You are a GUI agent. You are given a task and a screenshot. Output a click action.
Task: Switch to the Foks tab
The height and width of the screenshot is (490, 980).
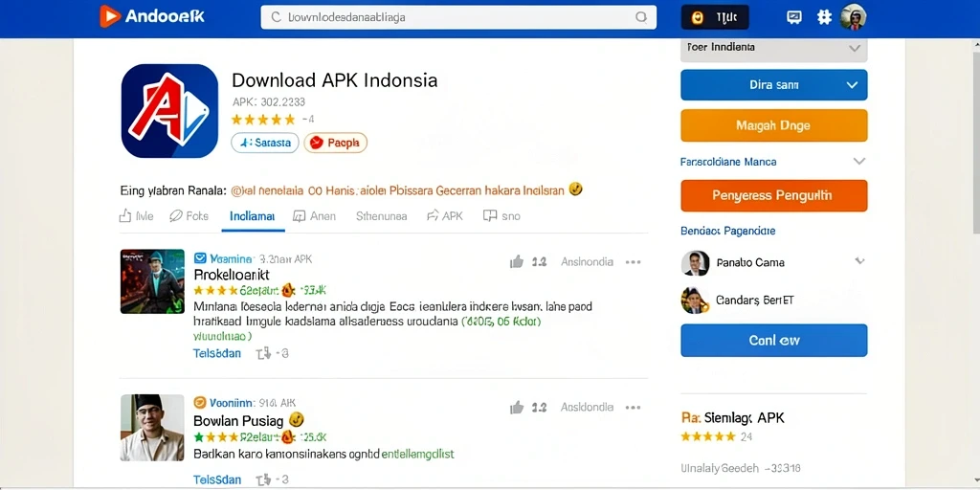click(189, 216)
